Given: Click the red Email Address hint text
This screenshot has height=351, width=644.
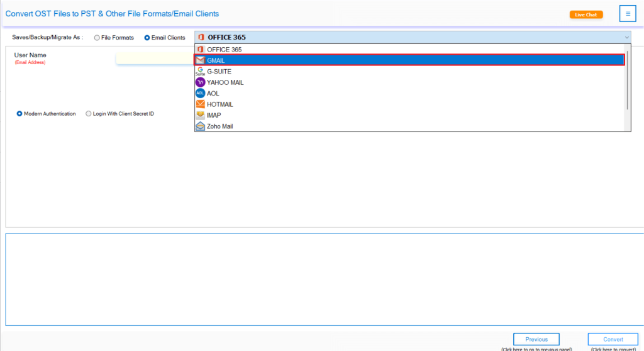Looking at the screenshot, I should pyautogui.click(x=30, y=62).
